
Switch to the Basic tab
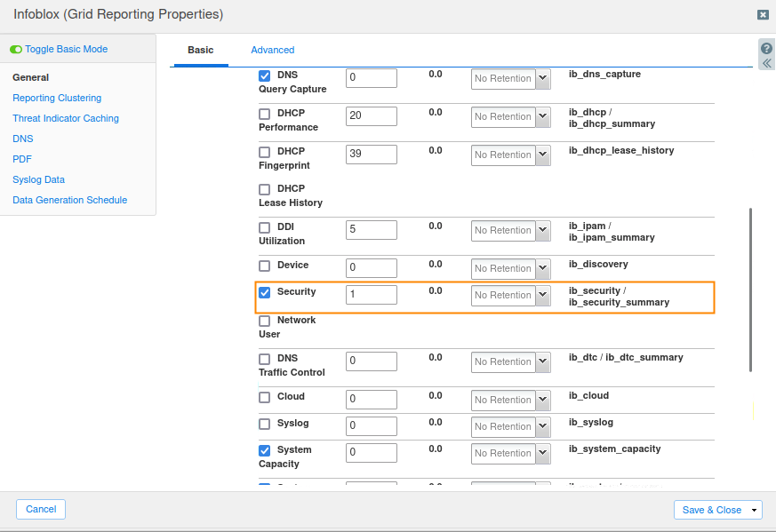pos(200,50)
